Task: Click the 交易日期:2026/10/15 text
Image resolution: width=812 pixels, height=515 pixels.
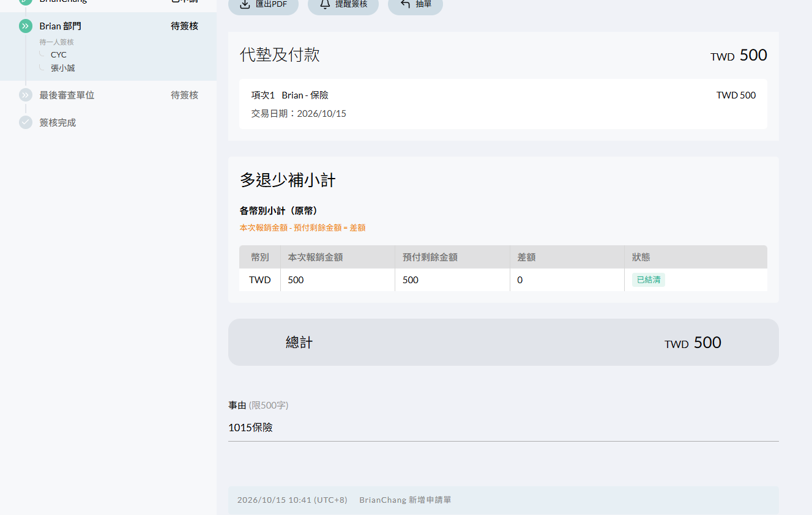Action: click(x=299, y=114)
